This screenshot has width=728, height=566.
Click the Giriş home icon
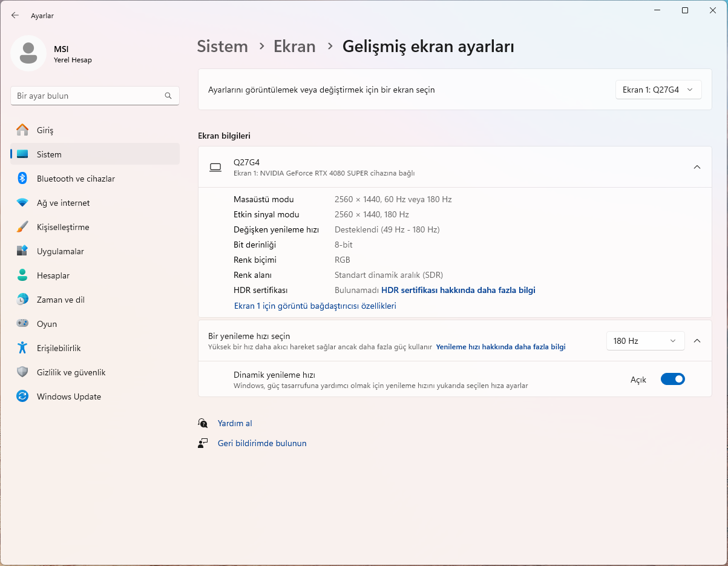22,130
